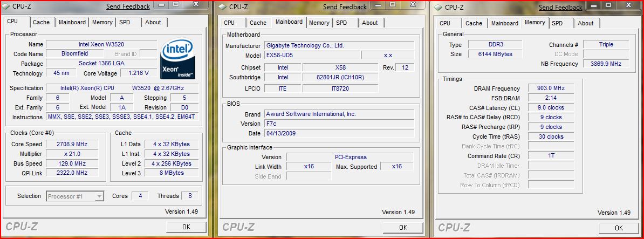This screenshot has width=644, height=239.
Task: Click the Instructions field listing MMX, SSE
Action: tap(122, 117)
